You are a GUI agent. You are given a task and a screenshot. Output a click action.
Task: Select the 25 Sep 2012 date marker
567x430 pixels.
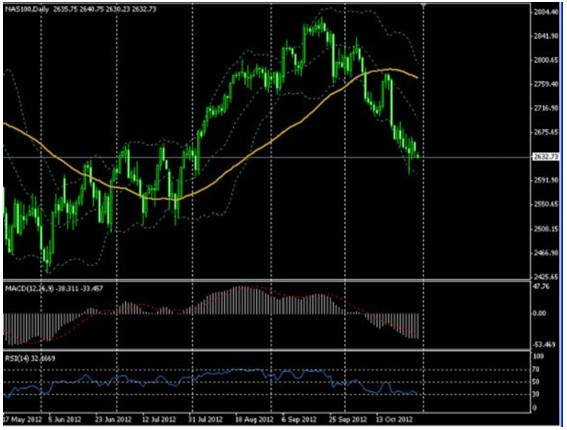click(348, 420)
